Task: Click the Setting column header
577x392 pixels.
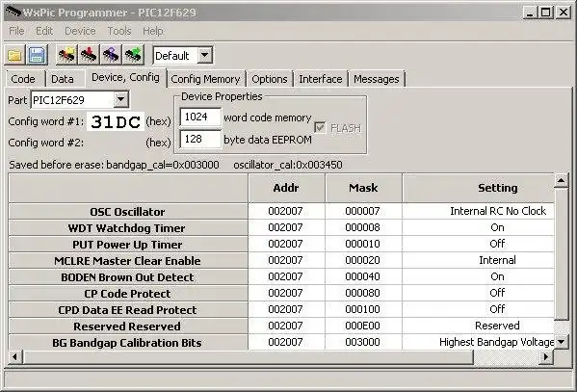Action: 479,188
